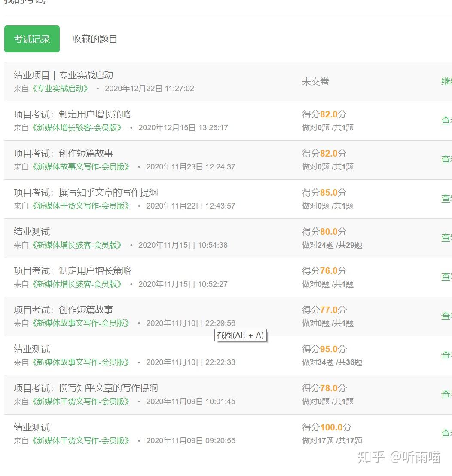The height and width of the screenshot is (476, 452).
Task: Open the 《专业实战启动》 course link
Action: pos(60,89)
